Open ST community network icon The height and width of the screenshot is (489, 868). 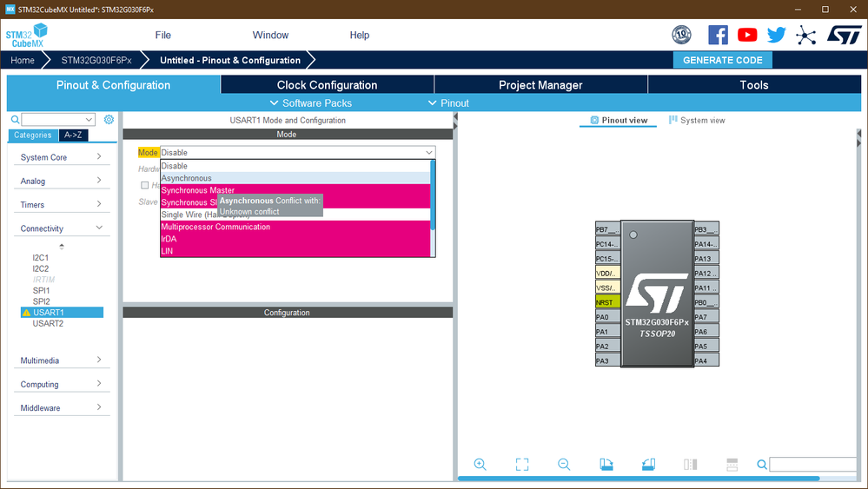click(806, 36)
